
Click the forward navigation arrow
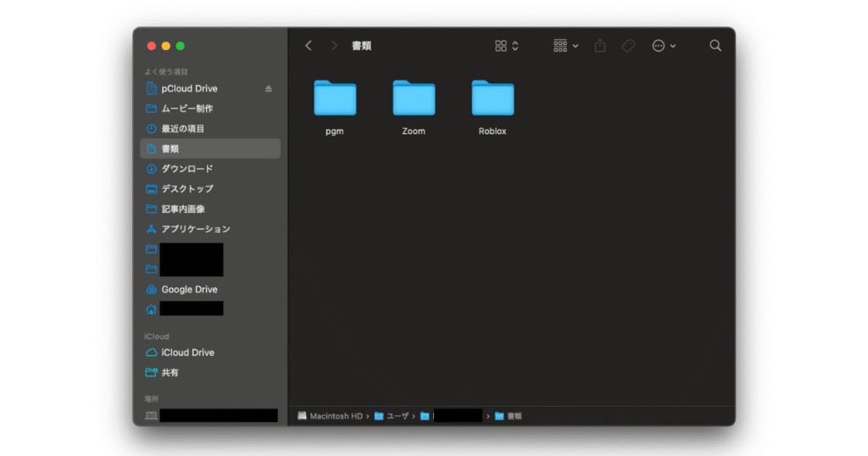click(x=334, y=46)
